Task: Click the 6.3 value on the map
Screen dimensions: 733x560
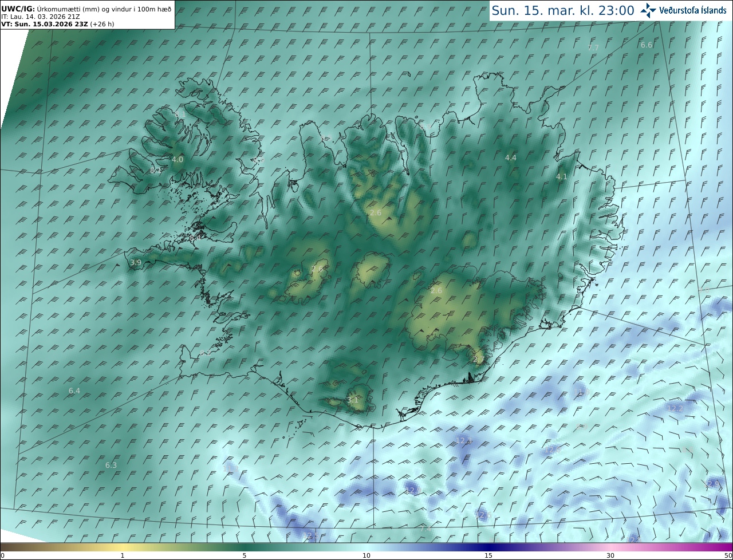Action: [x=111, y=465]
